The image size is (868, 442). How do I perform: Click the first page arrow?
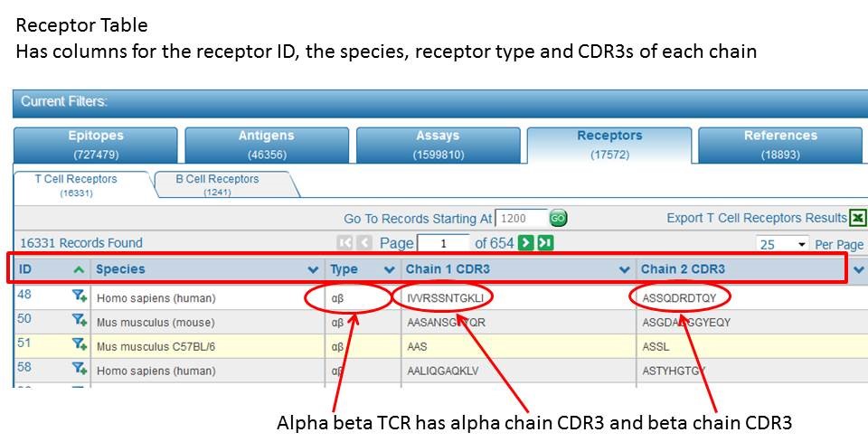point(344,243)
